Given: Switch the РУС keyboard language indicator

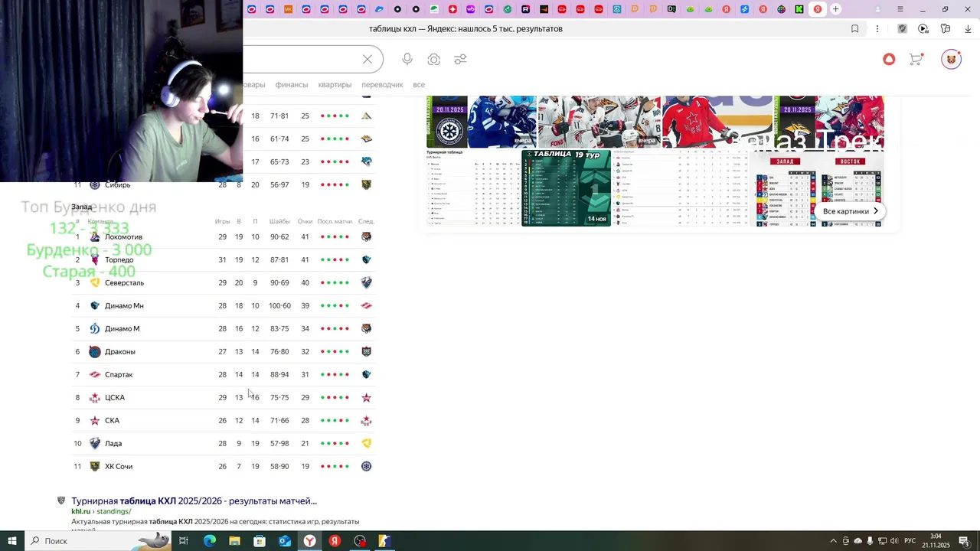Looking at the screenshot, I should pyautogui.click(x=910, y=541).
